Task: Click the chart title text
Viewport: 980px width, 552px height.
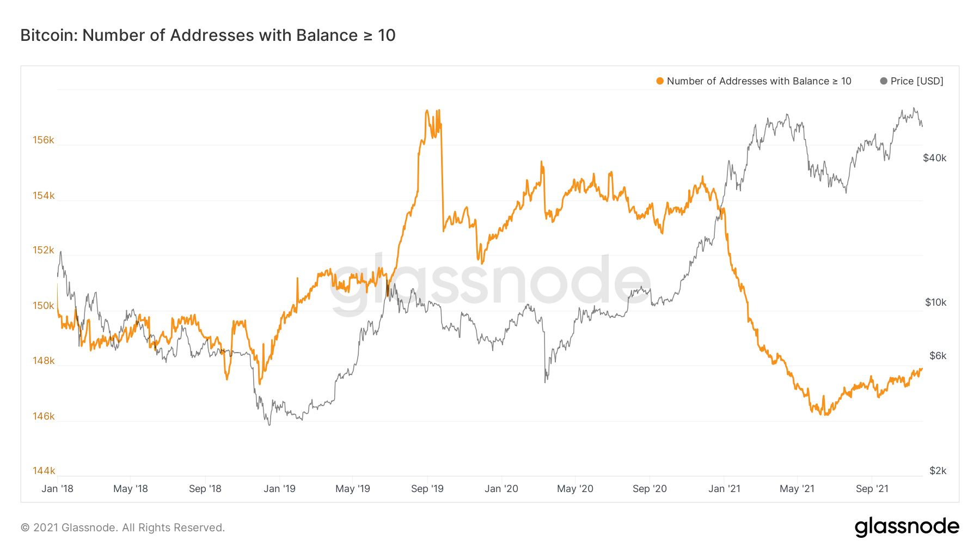Action: pyautogui.click(x=208, y=35)
